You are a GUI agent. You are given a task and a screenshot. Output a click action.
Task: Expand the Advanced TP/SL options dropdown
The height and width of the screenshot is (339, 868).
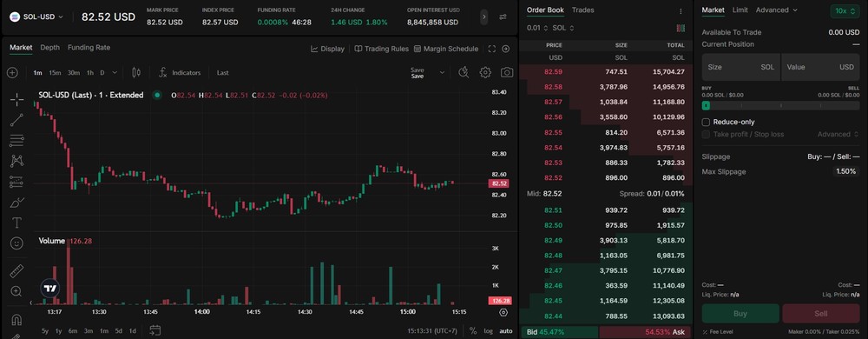(838, 134)
